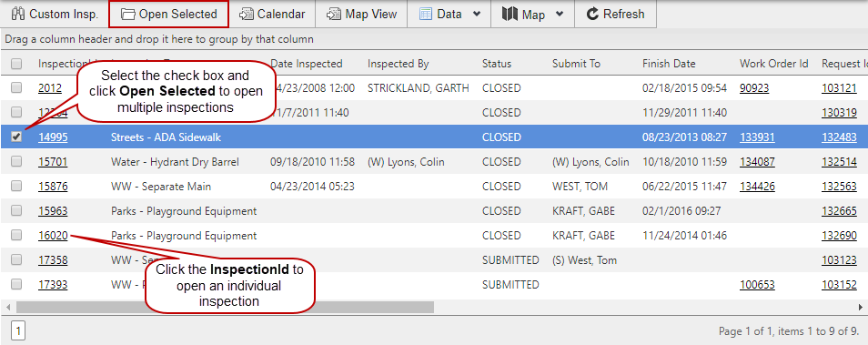This screenshot has height=345, width=868.
Task: Click the scrollbar left arrow
Action: click(7, 307)
